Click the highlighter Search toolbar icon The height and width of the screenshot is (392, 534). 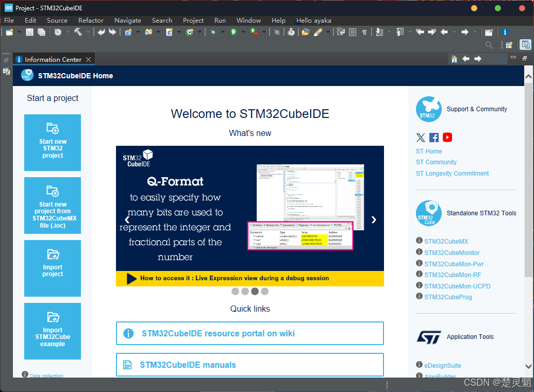(318, 32)
